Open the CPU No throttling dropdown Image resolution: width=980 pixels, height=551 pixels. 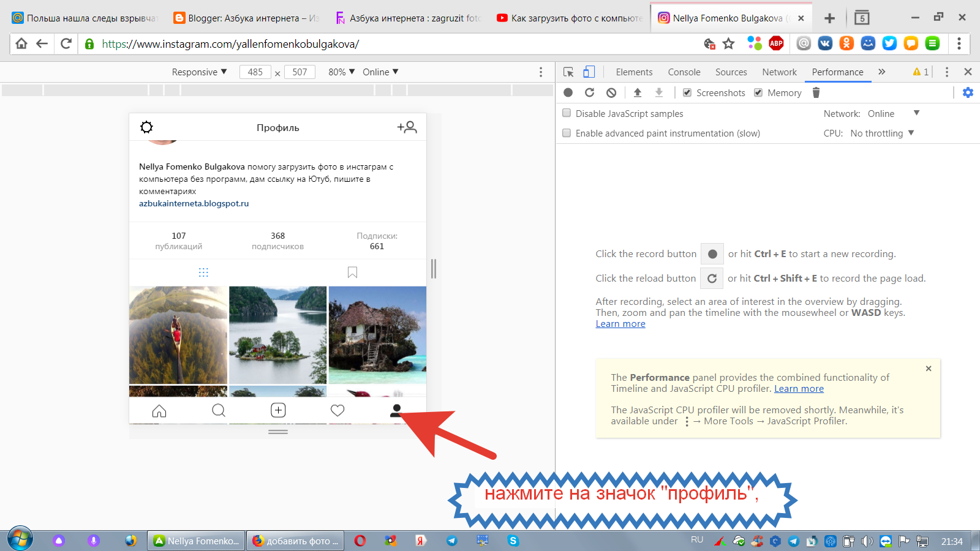(x=882, y=133)
